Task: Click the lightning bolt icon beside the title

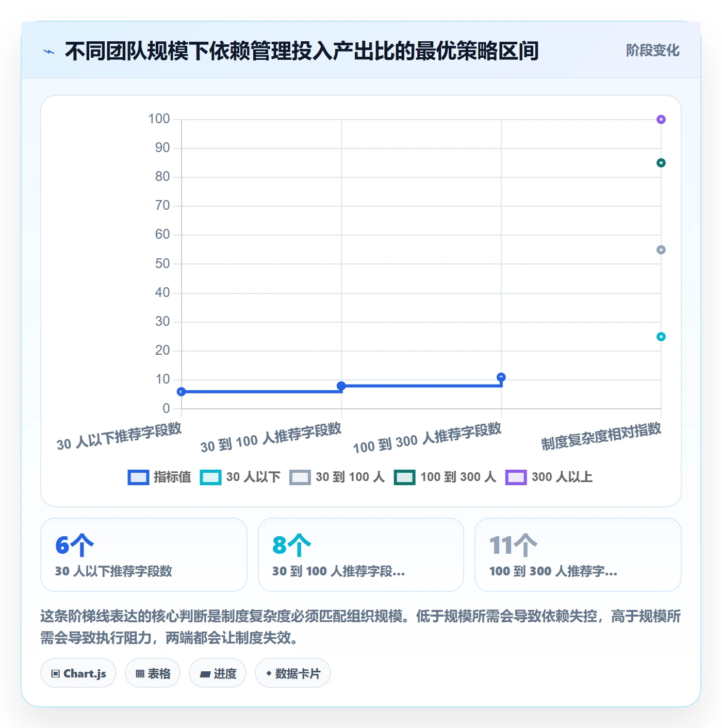Action: (x=49, y=52)
